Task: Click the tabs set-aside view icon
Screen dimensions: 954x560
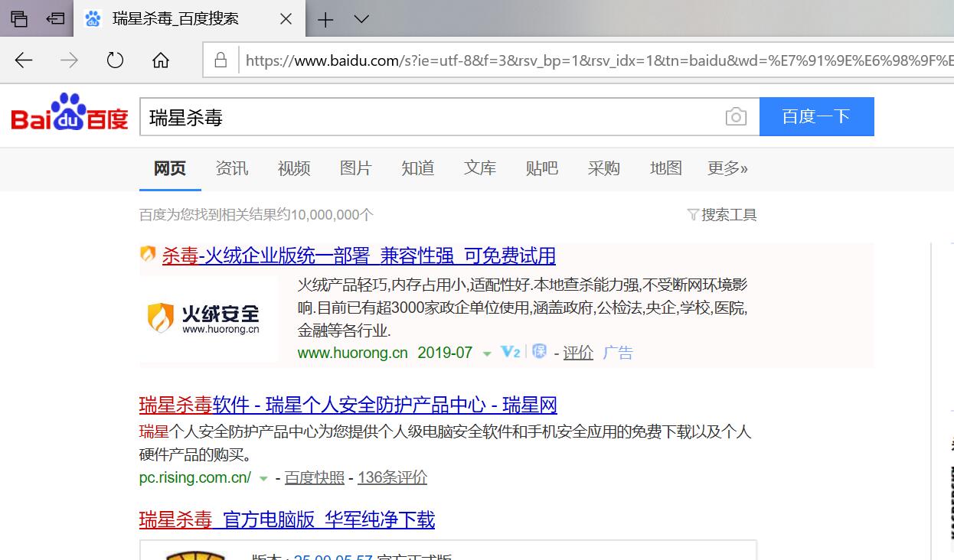Action: click(x=19, y=19)
